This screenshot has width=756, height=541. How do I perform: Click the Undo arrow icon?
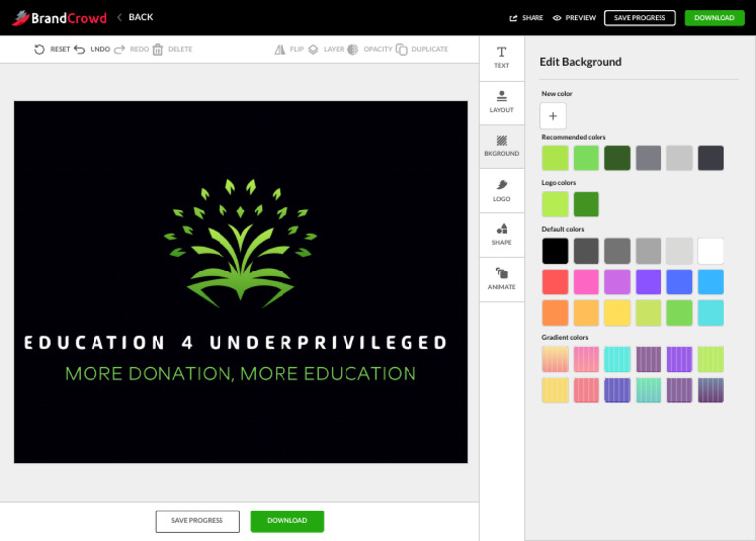point(80,49)
